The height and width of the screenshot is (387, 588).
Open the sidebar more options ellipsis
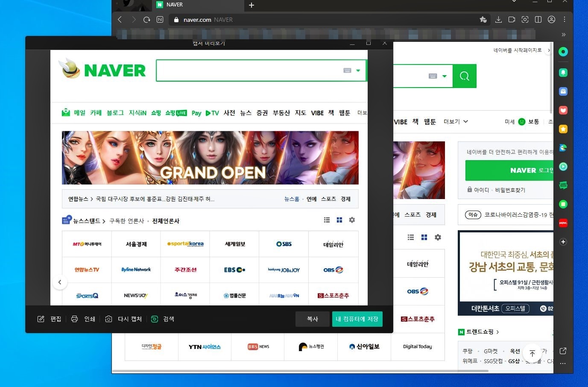click(x=563, y=364)
